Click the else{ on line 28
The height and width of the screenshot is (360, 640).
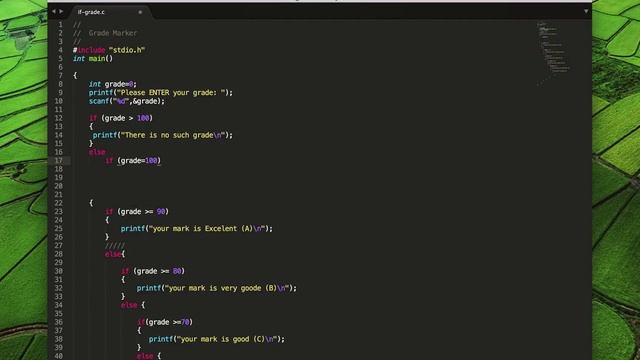(x=115, y=254)
